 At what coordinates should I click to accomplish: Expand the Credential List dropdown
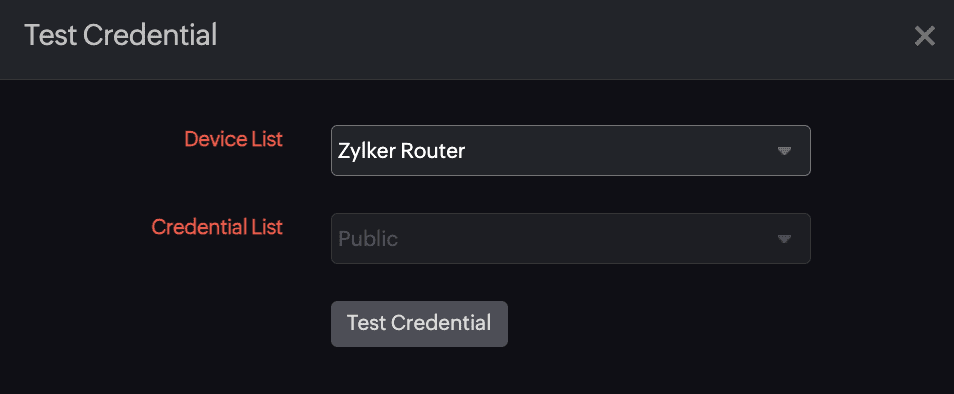[570, 238]
